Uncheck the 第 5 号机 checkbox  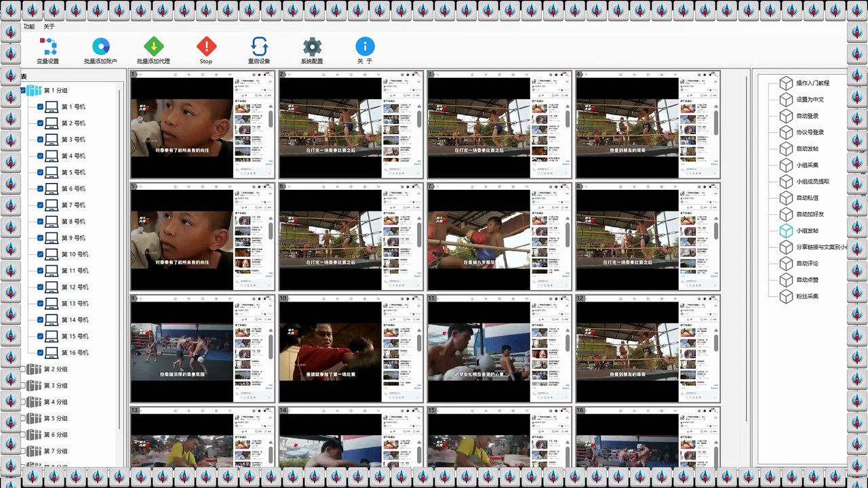(40, 172)
